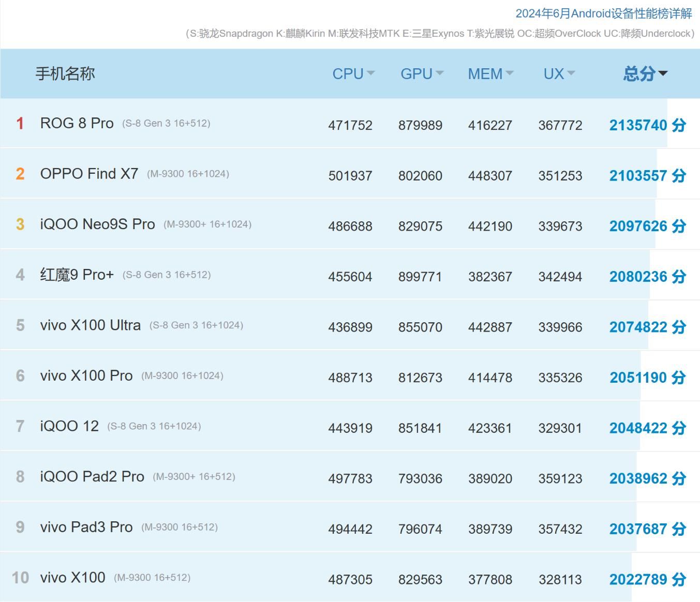Viewport: 700px width, 602px height.
Task: Click vivo X100 Pro MEM score 414478
Action: 490,378
